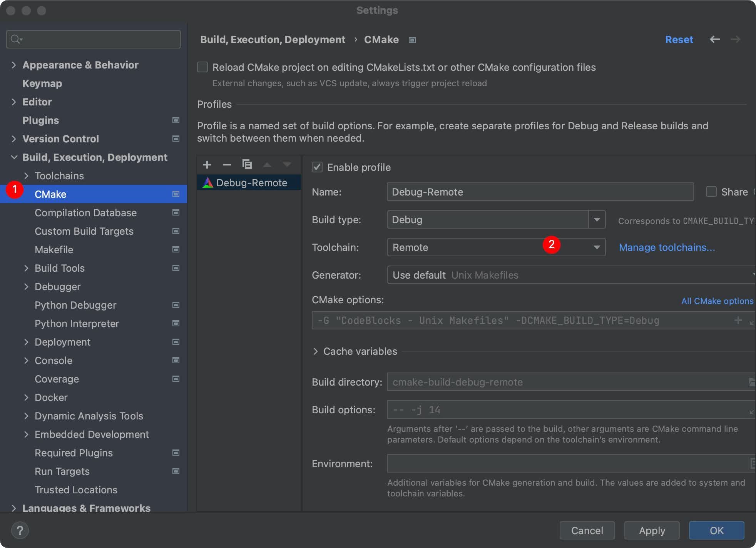The height and width of the screenshot is (548, 756).
Task: Go back to previous settings page
Action: (715, 39)
